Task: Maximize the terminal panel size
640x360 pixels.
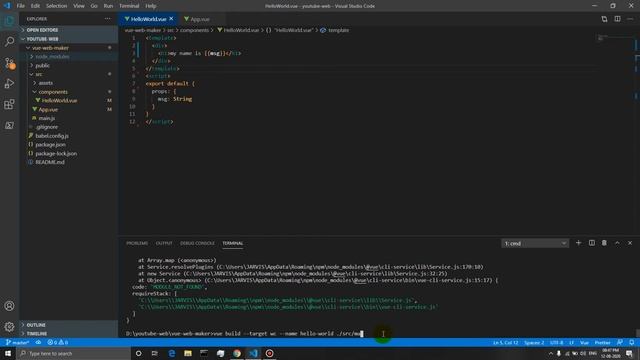Action: (617, 243)
